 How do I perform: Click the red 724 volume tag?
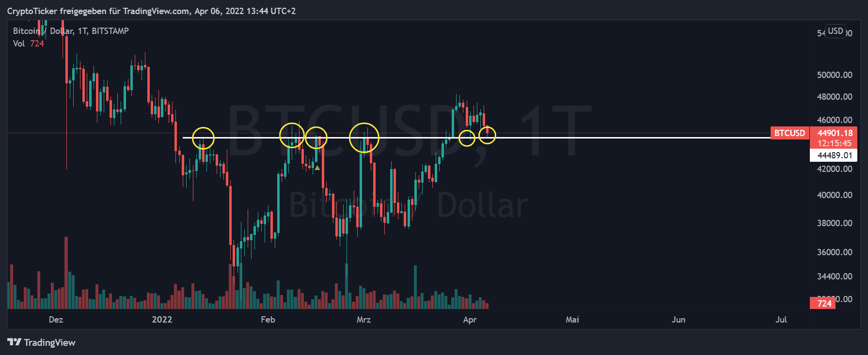coord(824,304)
